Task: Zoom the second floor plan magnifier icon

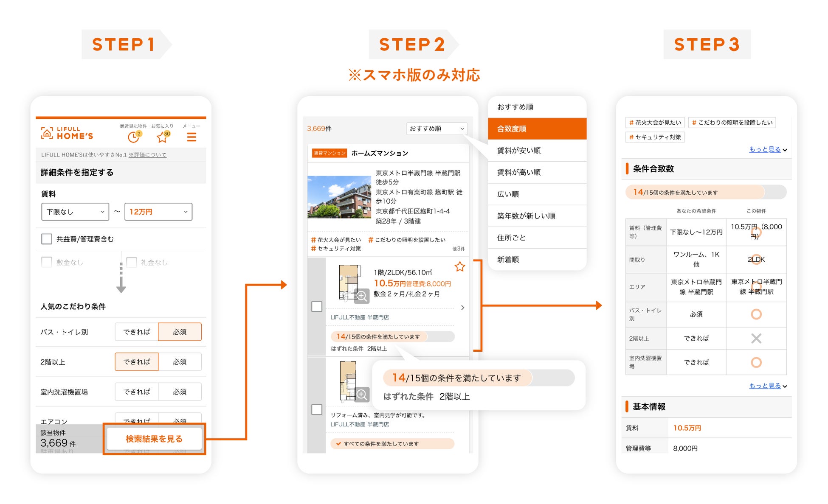Action: tap(362, 395)
